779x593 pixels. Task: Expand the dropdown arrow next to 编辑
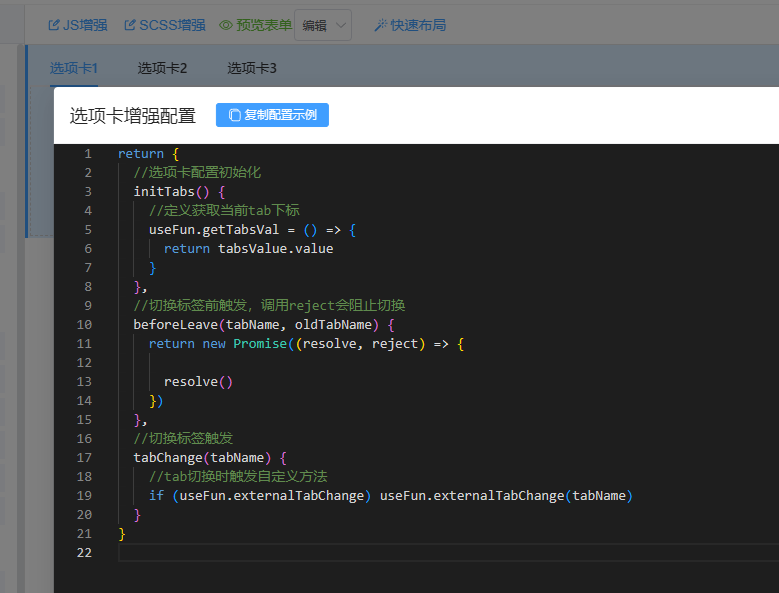click(x=340, y=25)
